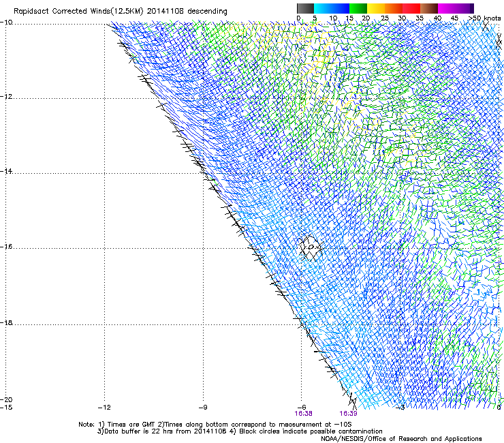Click the "Rapidscat Corrected Winds(12.5KM)" title text
Screen dimensions: 504x443
pos(78,12)
